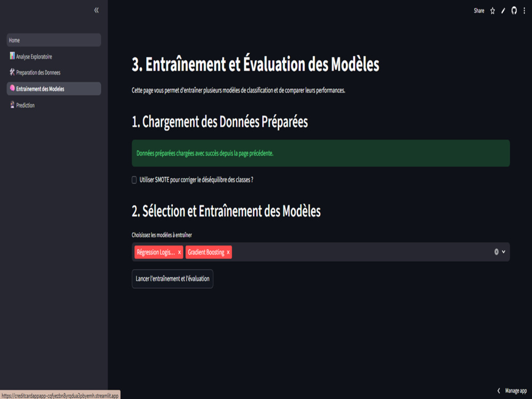Click the star favorite icon
Viewport: 532px width, 399px height.
click(492, 11)
